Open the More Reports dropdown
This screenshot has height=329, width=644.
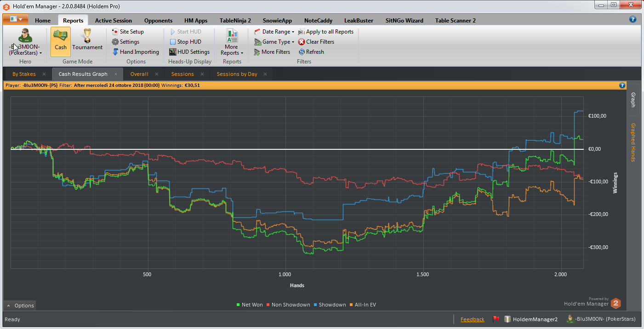(232, 42)
